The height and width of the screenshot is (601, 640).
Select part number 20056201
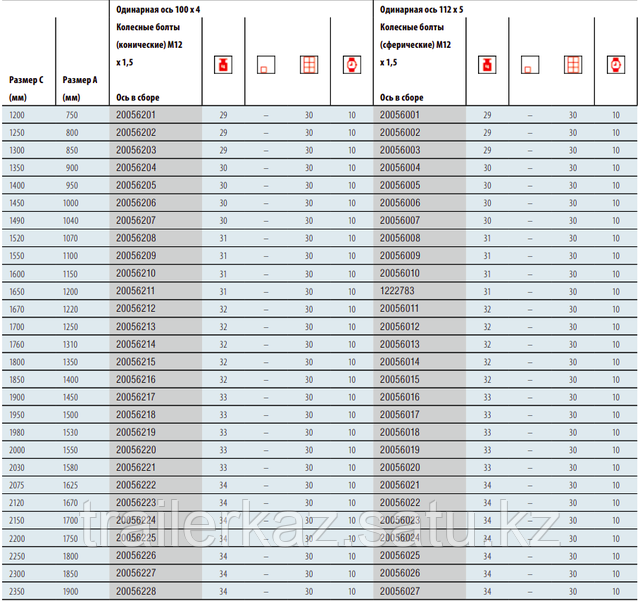pos(136,115)
